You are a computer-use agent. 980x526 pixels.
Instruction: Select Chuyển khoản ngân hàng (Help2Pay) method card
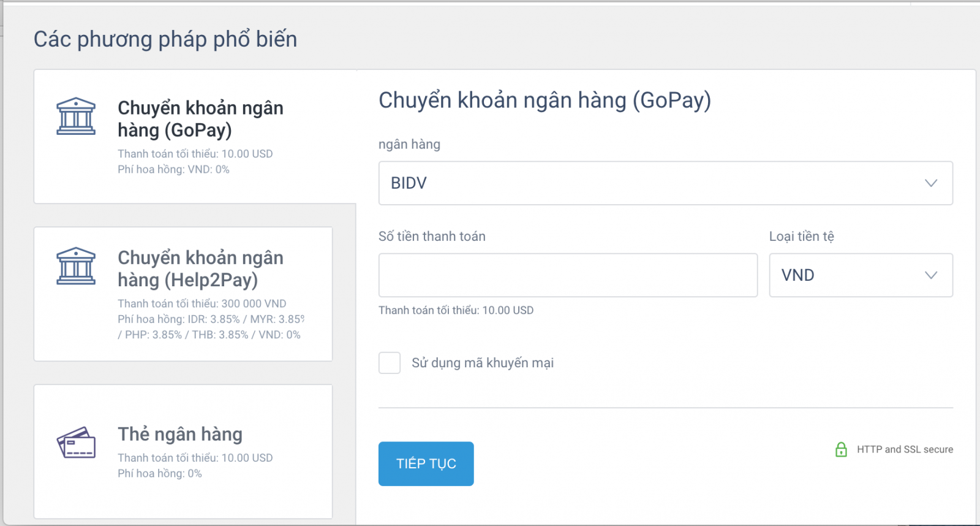tap(183, 294)
